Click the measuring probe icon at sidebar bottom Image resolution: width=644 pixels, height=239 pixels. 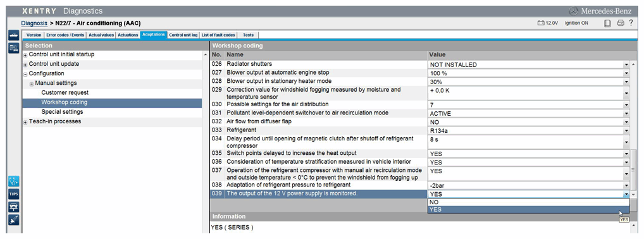coord(13,219)
